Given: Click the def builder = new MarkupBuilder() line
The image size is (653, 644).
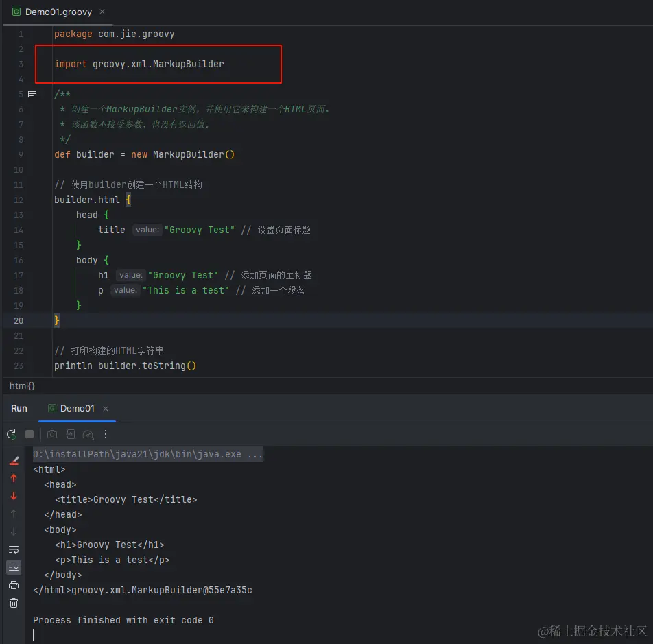Looking at the screenshot, I should click(144, 154).
